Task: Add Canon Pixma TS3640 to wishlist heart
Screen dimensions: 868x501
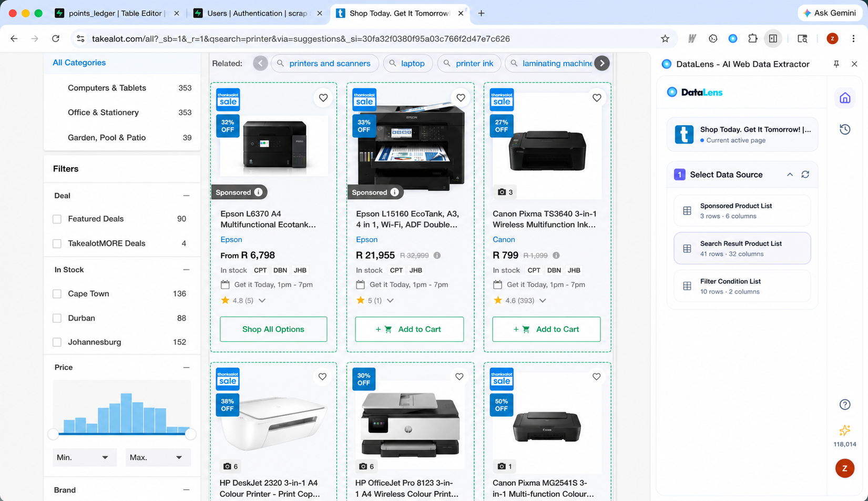Action: 597,98
